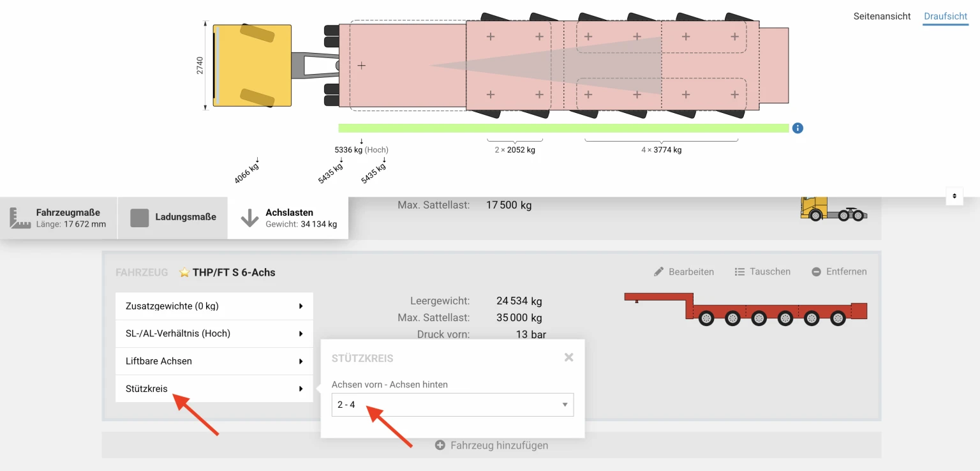Screen dimensions: 980x471
Task: Click the gray square Ladungsmaße icon
Action: click(139, 218)
